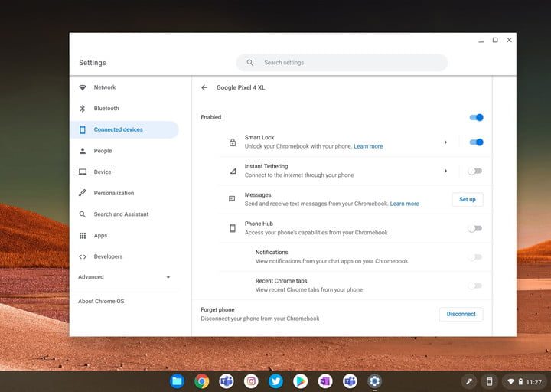Click the Search and Assistant magnifier icon
Image resolution: width=551 pixels, height=392 pixels.
coord(83,214)
